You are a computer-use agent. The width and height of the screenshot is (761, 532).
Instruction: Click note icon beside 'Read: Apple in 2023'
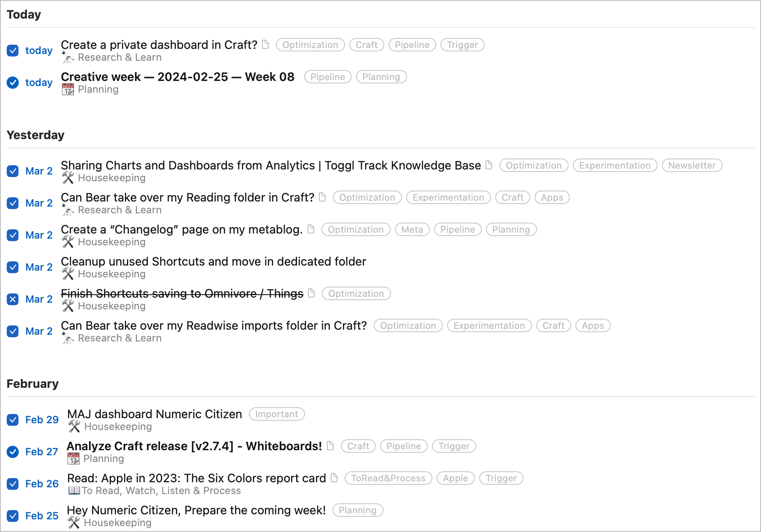334,478
